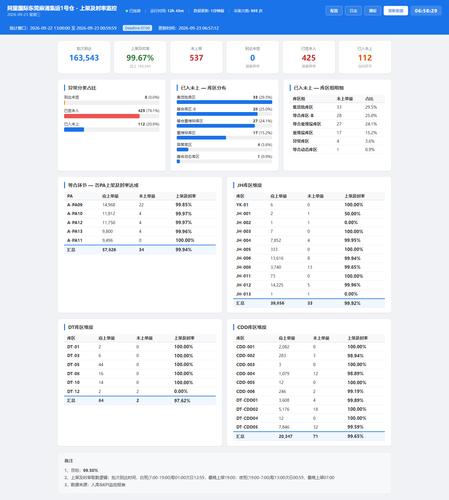The height and width of the screenshot is (500, 449).
Task: Select the CDD-001 row
Action: [309, 347]
